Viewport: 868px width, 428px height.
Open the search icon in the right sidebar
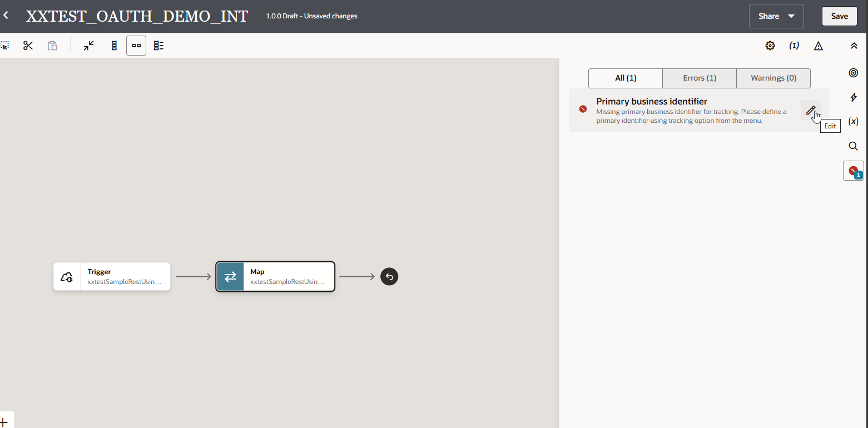853,146
